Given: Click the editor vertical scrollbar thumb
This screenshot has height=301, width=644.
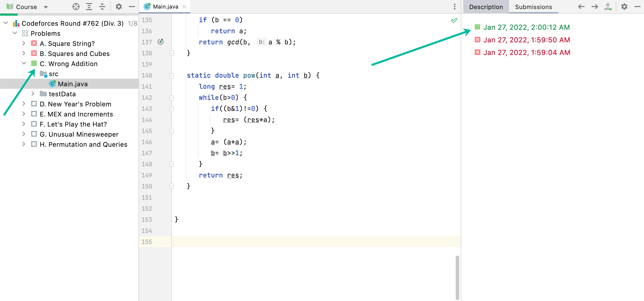Looking at the screenshot, I should point(457,278).
